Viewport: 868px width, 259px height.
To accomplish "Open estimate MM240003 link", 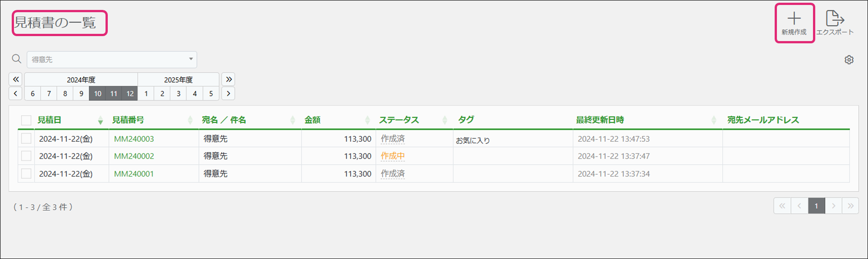I will [x=134, y=139].
